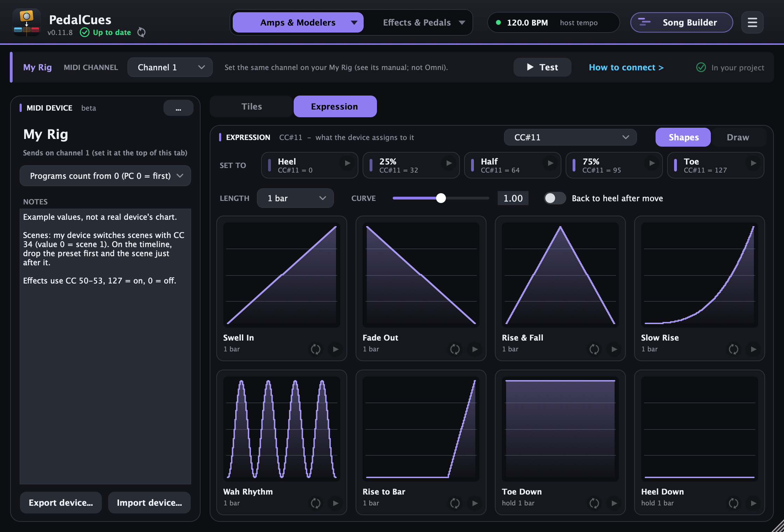Expand the Programs count from 0 dropdown
This screenshot has height=532, width=784.
pos(105,176)
